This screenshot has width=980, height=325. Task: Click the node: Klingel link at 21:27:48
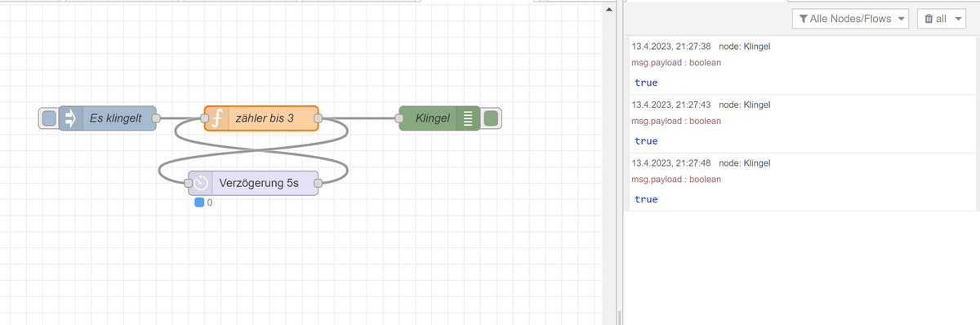pos(744,163)
